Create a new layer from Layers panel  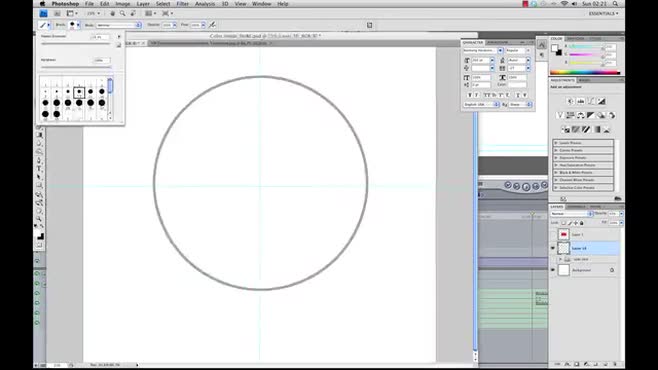point(606,365)
